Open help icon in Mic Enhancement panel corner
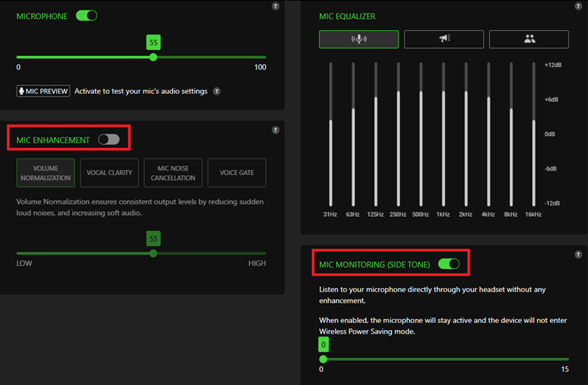The width and height of the screenshot is (588, 385). pyautogui.click(x=276, y=130)
